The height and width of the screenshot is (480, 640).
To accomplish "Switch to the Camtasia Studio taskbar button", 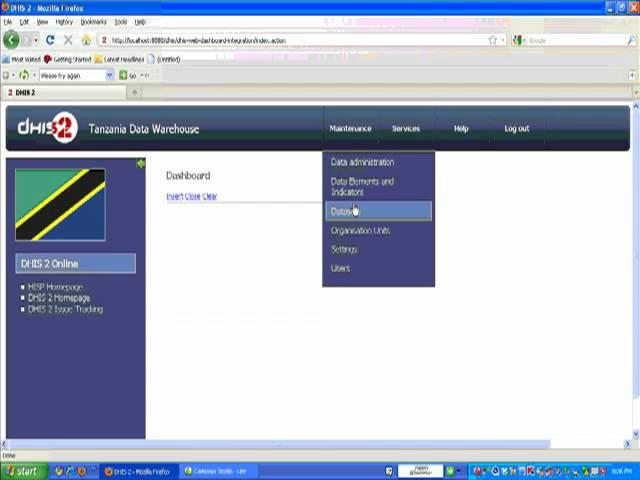I will [220, 471].
